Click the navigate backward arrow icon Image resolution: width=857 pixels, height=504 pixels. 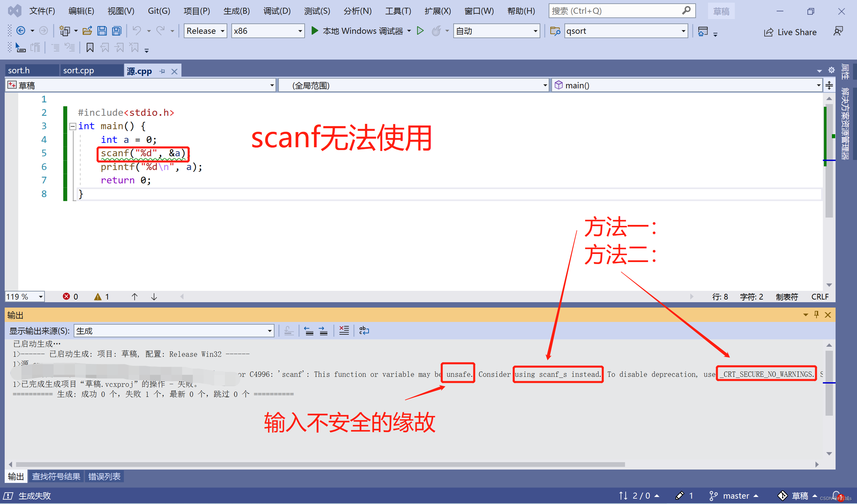pyautogui.click(x=21, y=31)
